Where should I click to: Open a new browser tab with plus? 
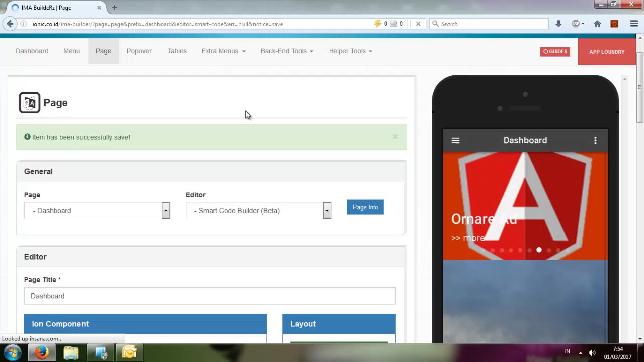point(114,8)
